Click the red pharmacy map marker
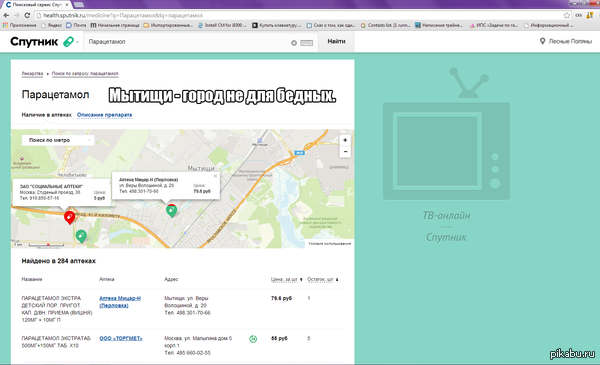Image resolution: width=600 pixels, height=365 pixels. point(69,217)
